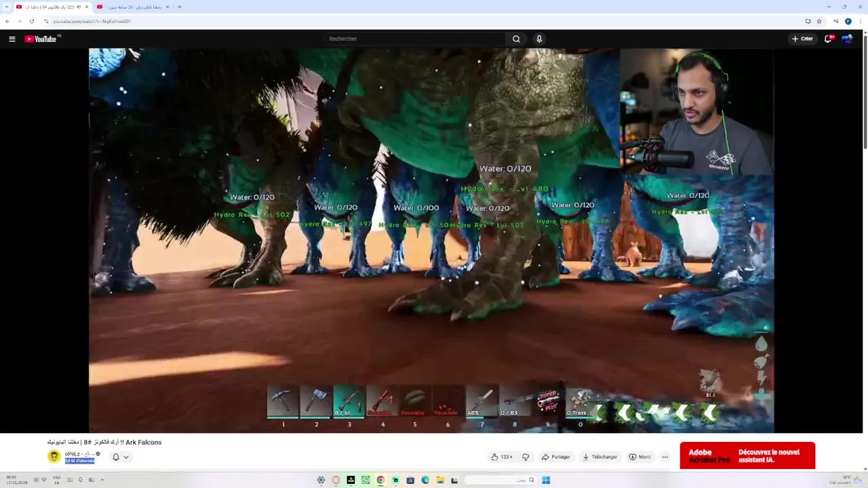Open WhatsApp from the taskbar
The width and height of the screenshot is (868, 488).
[366, 480]
